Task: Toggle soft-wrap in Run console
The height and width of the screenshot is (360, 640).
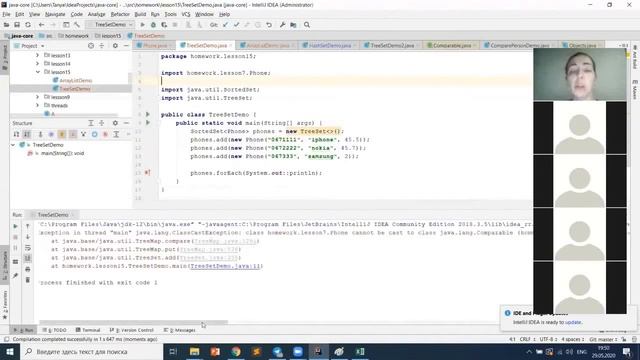Action: 28,248
